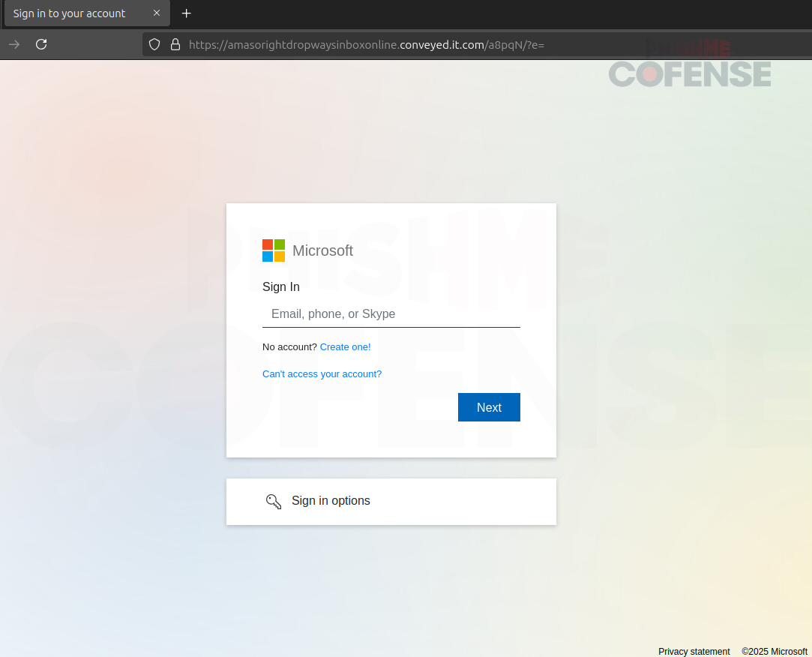Reload the page with the refresh icon

[41, 44]
